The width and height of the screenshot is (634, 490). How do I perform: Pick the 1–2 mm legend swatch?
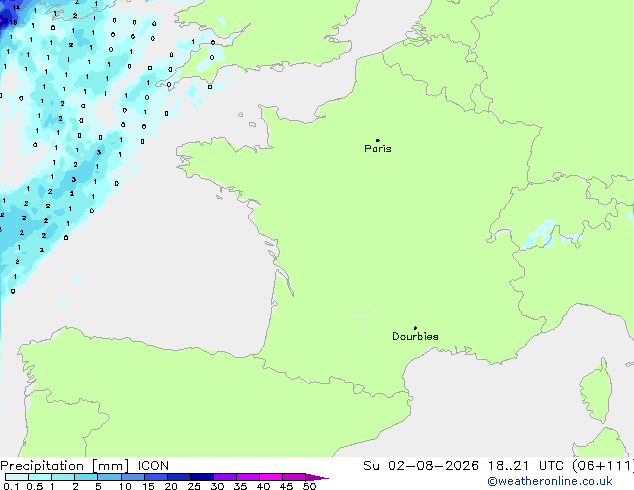[63, 477]
